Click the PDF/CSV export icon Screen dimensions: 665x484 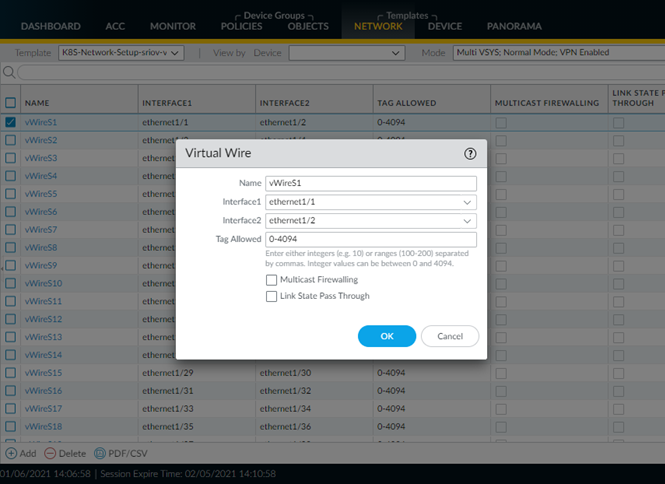pos(102,453)
